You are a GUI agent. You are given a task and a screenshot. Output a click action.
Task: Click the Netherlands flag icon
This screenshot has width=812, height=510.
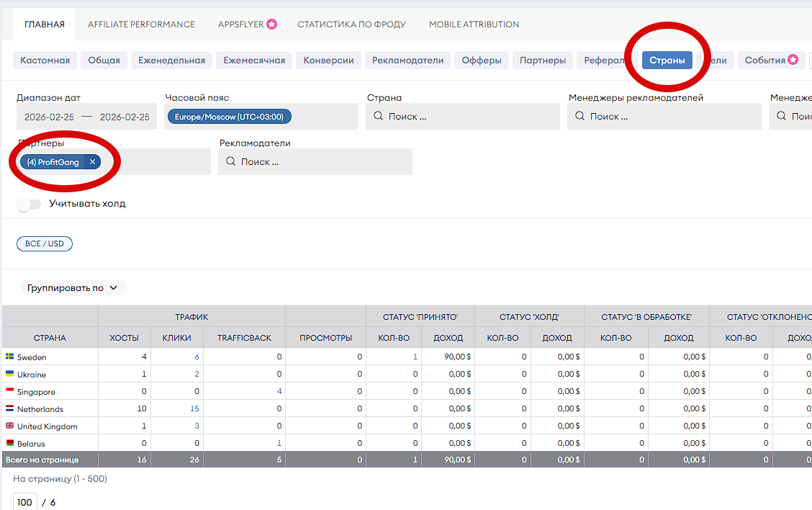tap(10, 408)
